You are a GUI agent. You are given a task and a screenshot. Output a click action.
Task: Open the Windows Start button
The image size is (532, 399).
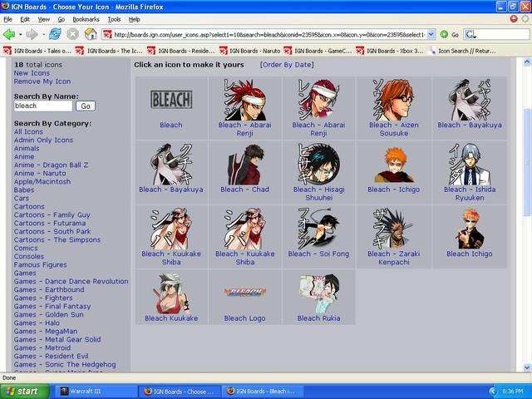[x=25, y=392]
